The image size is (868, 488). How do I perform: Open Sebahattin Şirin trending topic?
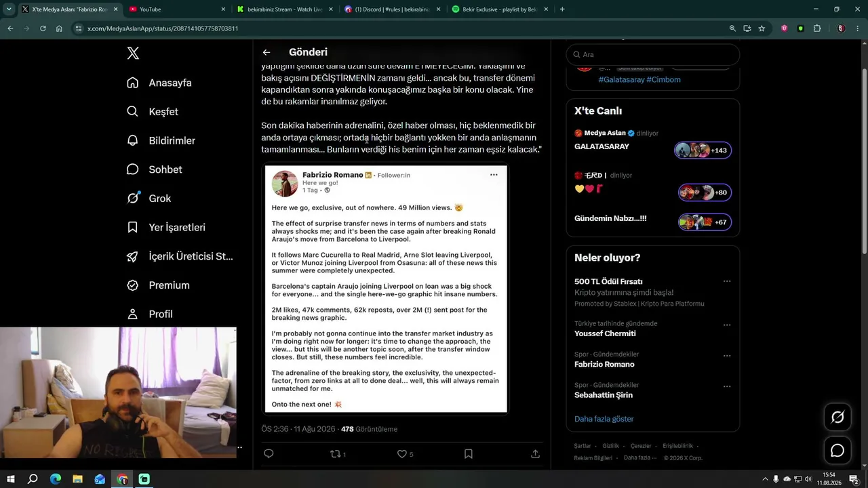pos(604,395)
